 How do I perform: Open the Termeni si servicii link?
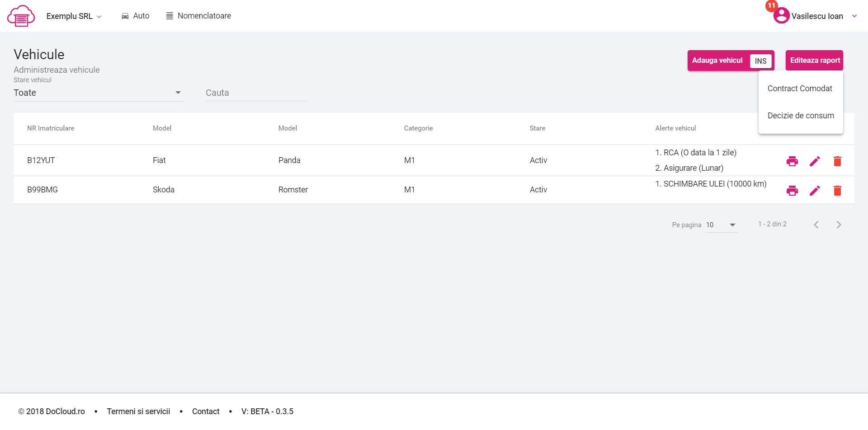pos(138,411)
